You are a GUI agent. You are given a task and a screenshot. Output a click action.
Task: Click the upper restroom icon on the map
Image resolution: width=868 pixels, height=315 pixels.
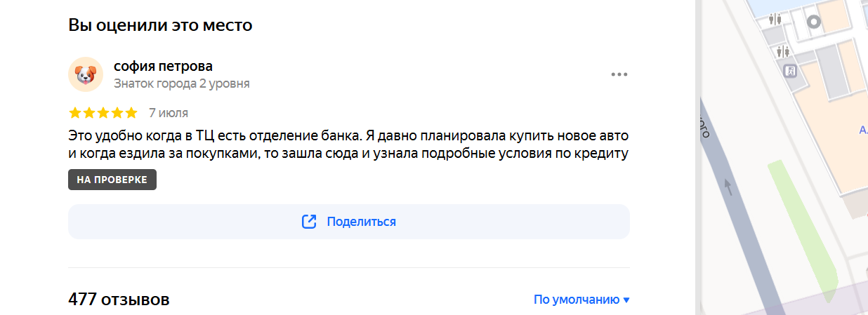(x=776, y=20)
